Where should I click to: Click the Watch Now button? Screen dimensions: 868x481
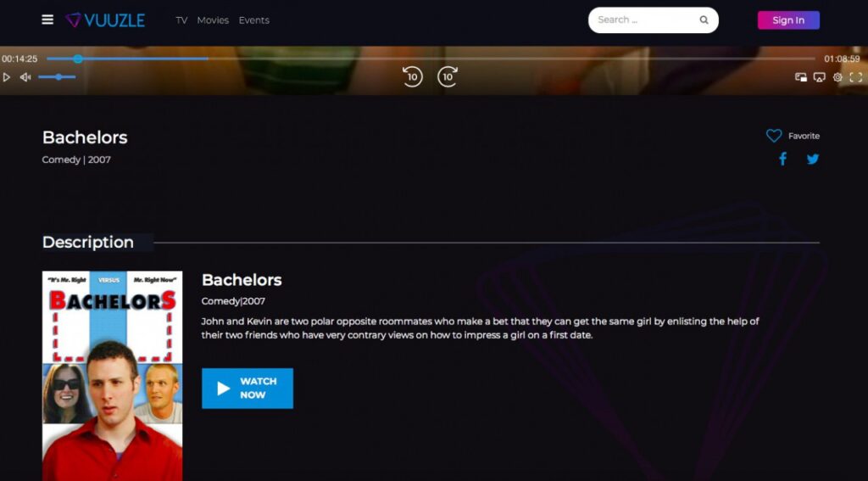pos(248,389)
